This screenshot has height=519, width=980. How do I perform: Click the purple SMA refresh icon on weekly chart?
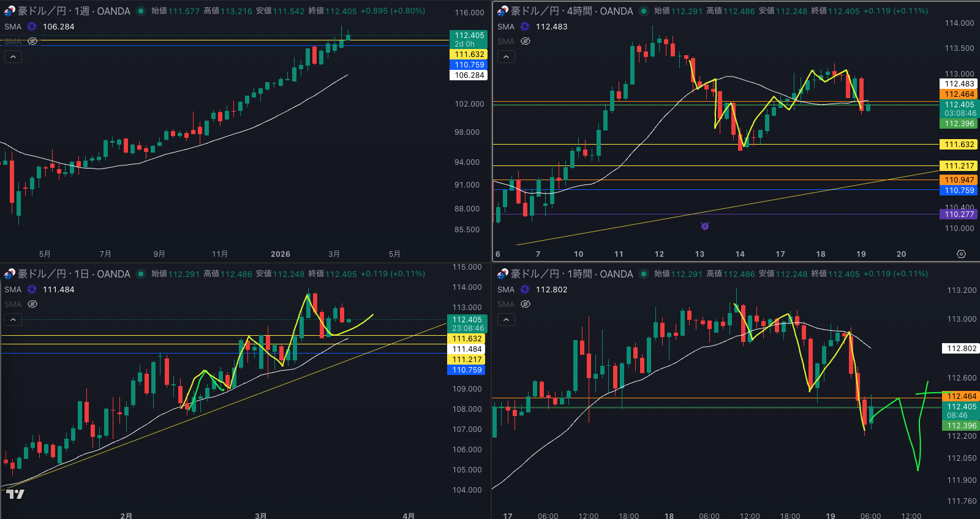(32, 26)
